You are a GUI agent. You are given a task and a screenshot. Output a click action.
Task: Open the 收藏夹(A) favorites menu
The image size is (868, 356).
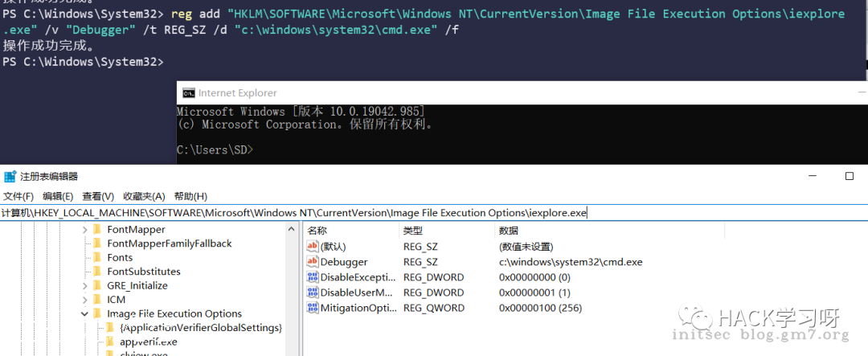point(144,196)
